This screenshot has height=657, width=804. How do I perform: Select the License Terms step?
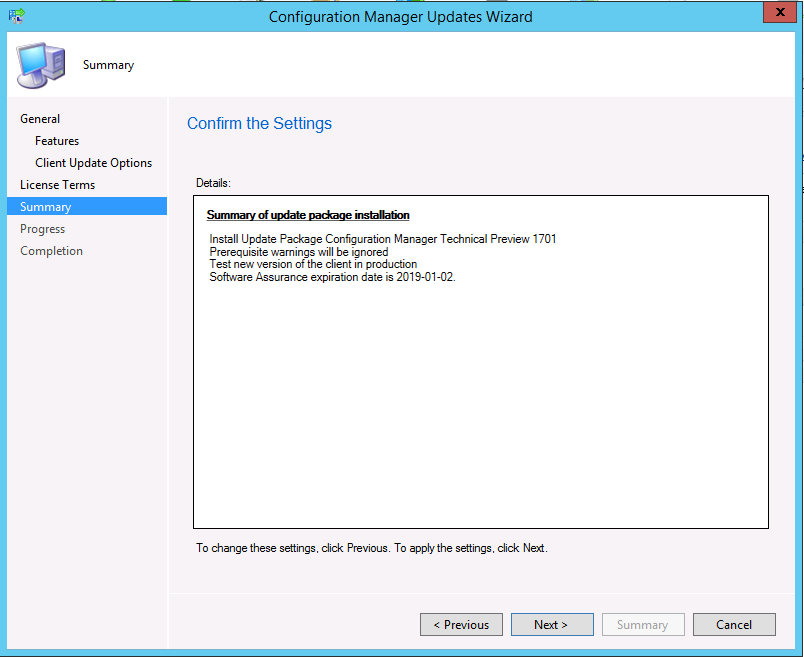pyautogui.click(x=57, y=185)
